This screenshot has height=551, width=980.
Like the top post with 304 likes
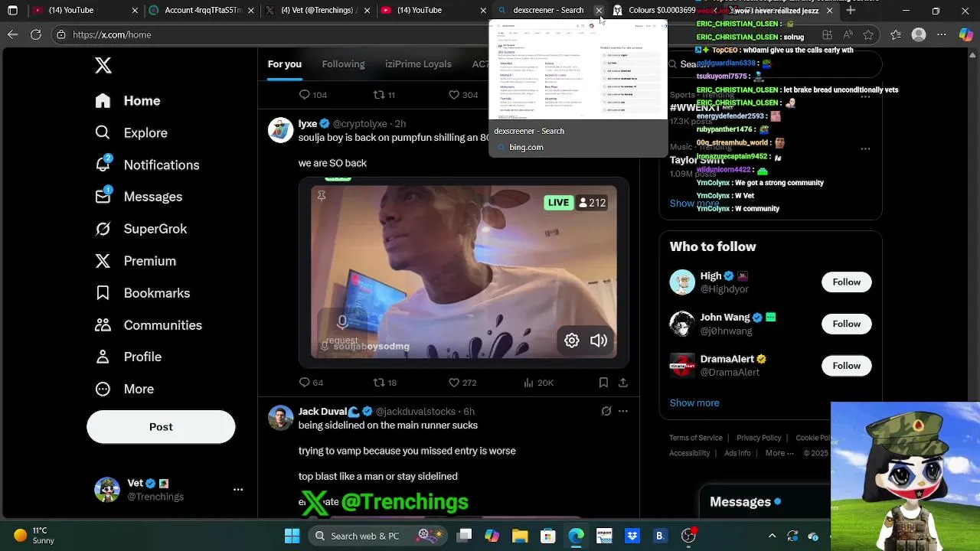point(454,94)
